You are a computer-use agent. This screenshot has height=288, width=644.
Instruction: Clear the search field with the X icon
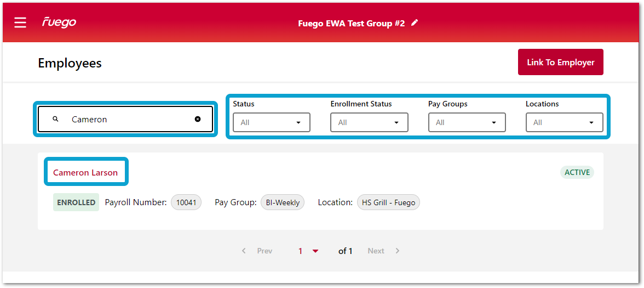click(x=198, y=119)
